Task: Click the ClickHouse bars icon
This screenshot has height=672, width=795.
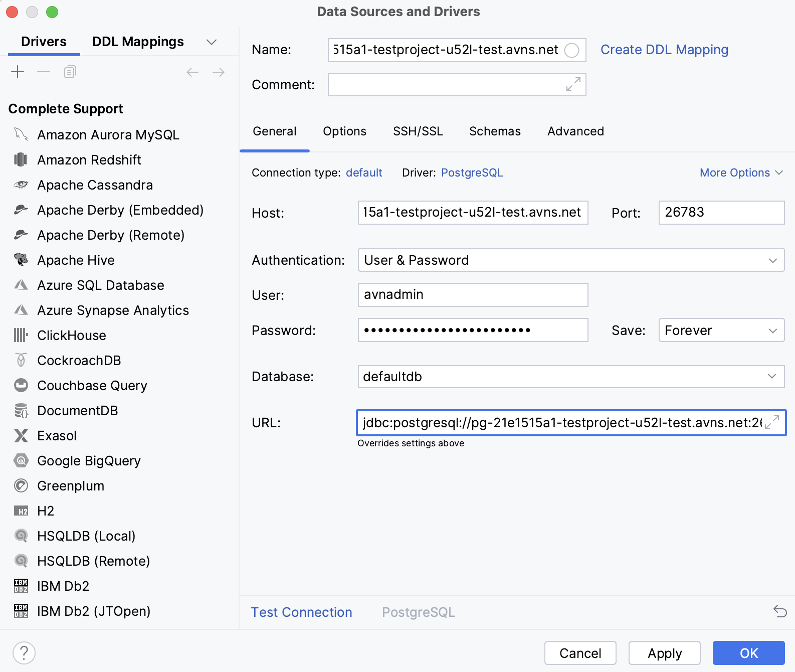Action: click(21, 335)
